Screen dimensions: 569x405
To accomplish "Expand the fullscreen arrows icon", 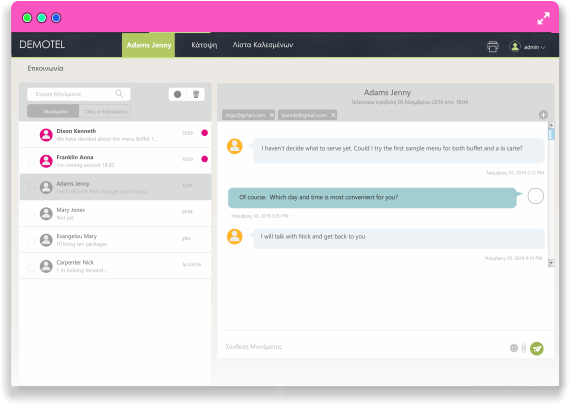I will 543,18.
